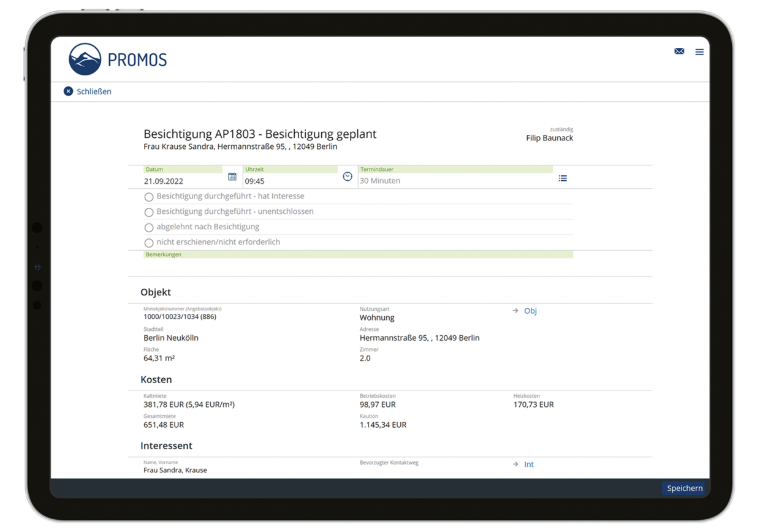Follow the Obj link

pyautogui.click(x=530, y=311)
